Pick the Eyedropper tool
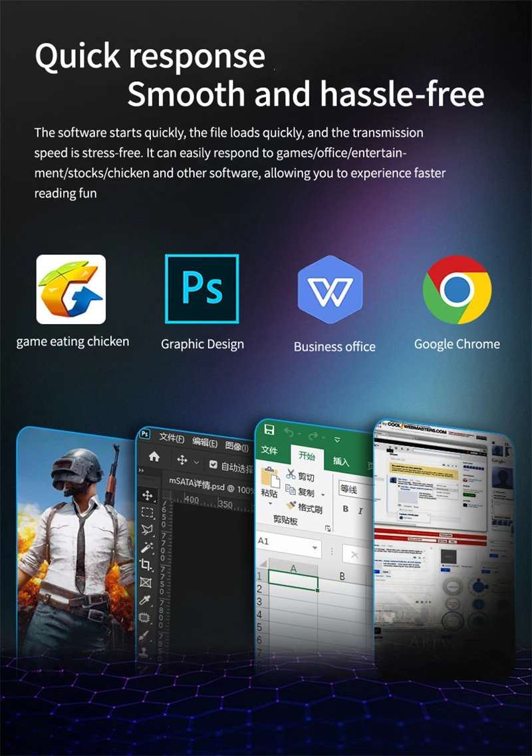This screenshot has height=756, width=532. click(146, 600)
